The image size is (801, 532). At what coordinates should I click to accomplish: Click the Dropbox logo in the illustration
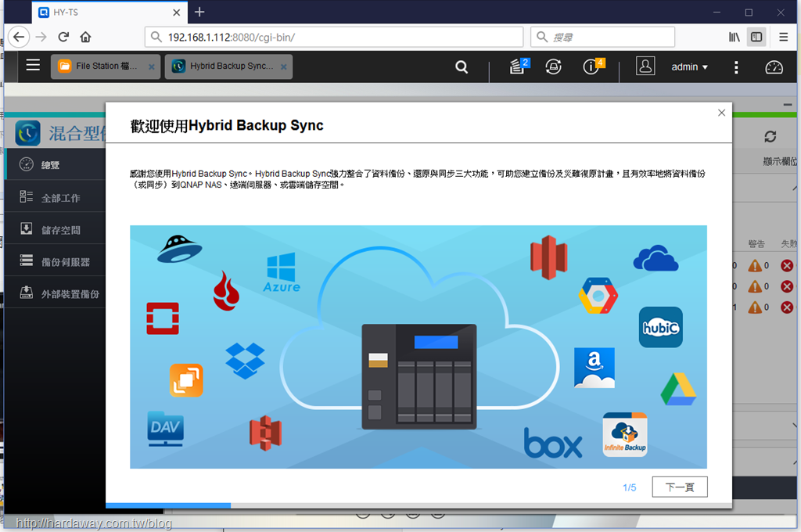pos(245,361)
